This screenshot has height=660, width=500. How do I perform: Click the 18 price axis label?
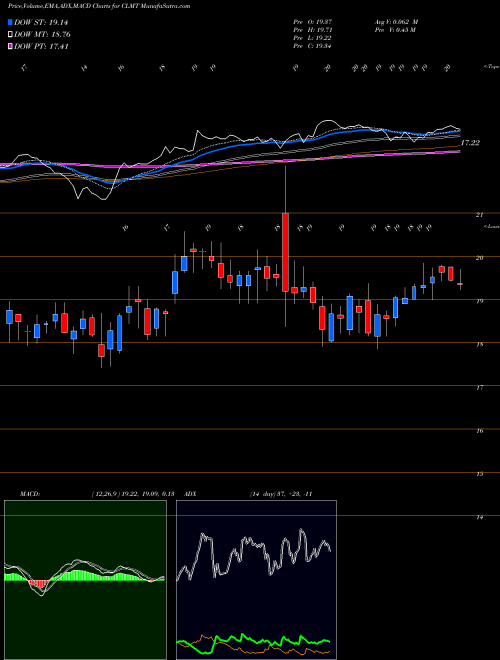479,344
